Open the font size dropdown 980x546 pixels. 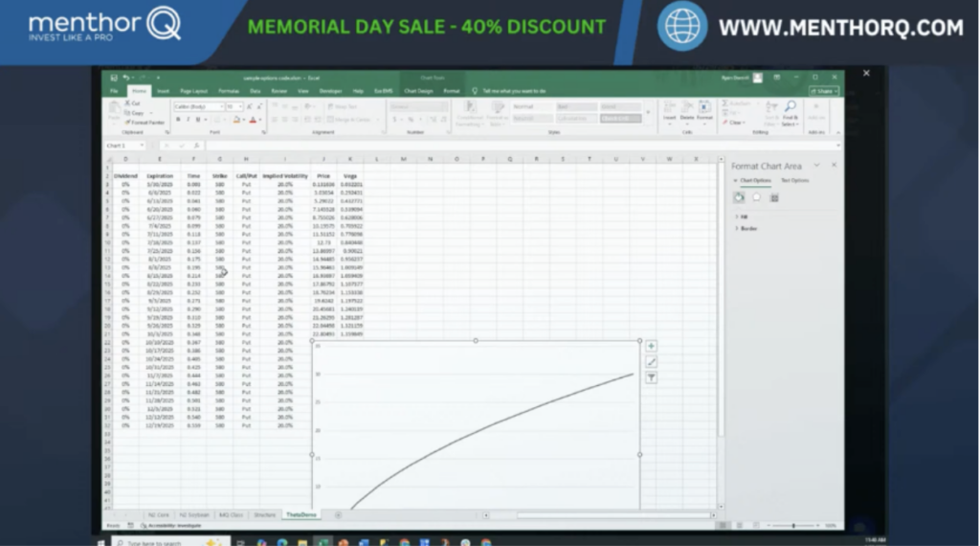[x=240, y=107]
